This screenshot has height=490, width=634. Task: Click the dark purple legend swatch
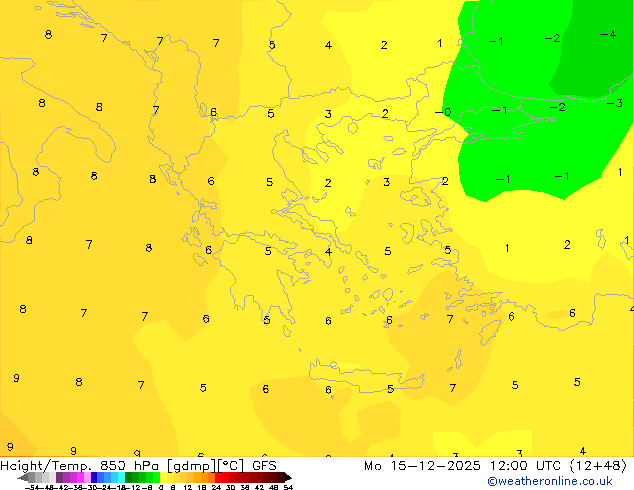tap(59, 477)
